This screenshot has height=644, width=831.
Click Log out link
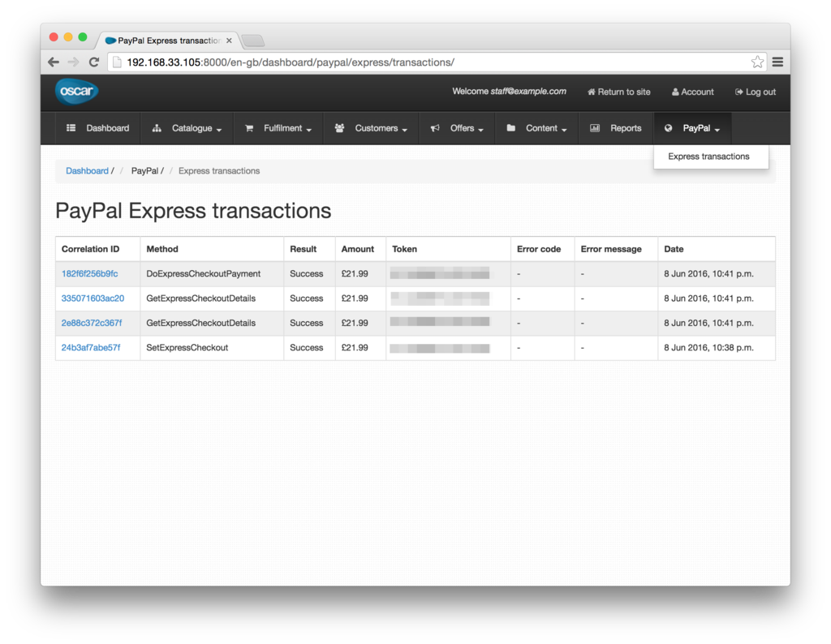[756, 92]
